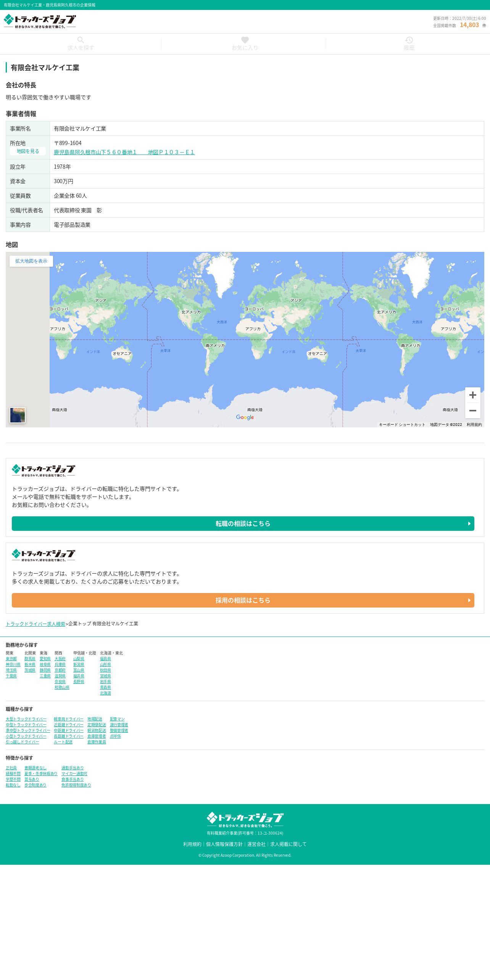Open the map 利用規約 link
This screenshot has height=980, width=490.
tap(474, 424)
